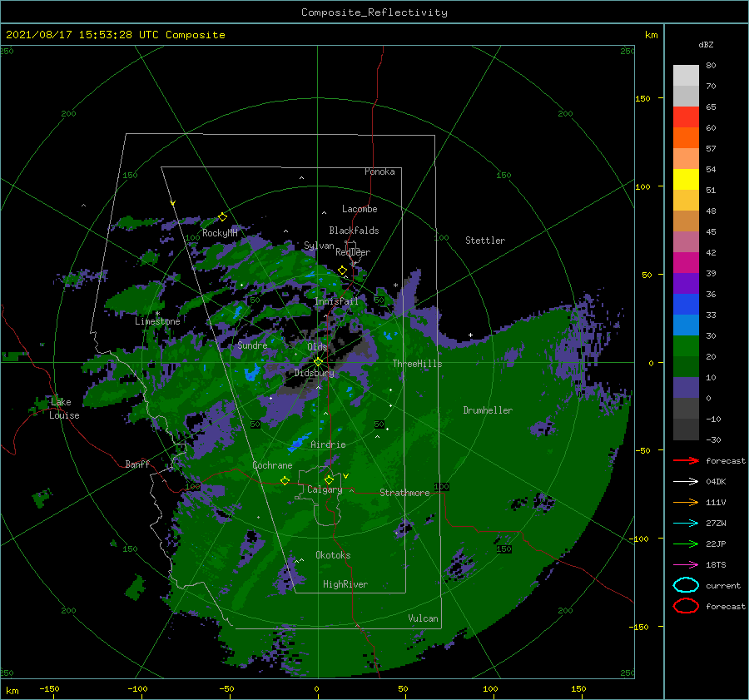Screen dimensions: 749x700
Task: Select the pink 42–45 dBZ color swatch
Action: tap(686, 242)
